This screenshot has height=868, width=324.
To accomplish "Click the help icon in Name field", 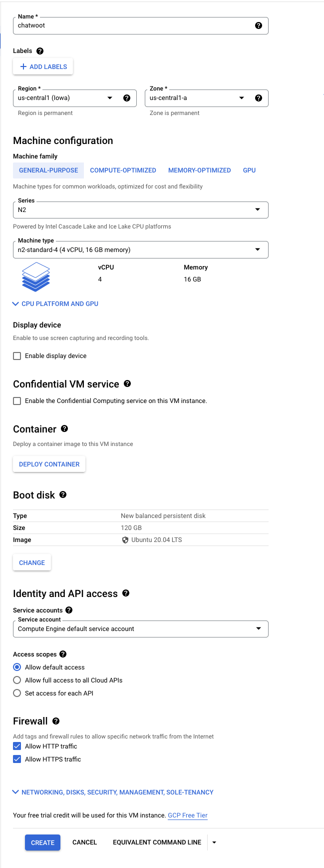I will click(x=259, y=25).
